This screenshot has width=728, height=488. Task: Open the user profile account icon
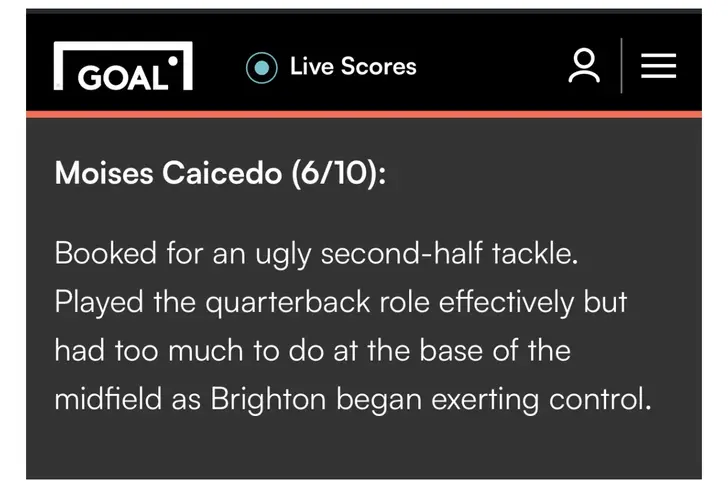click(584, 67)
